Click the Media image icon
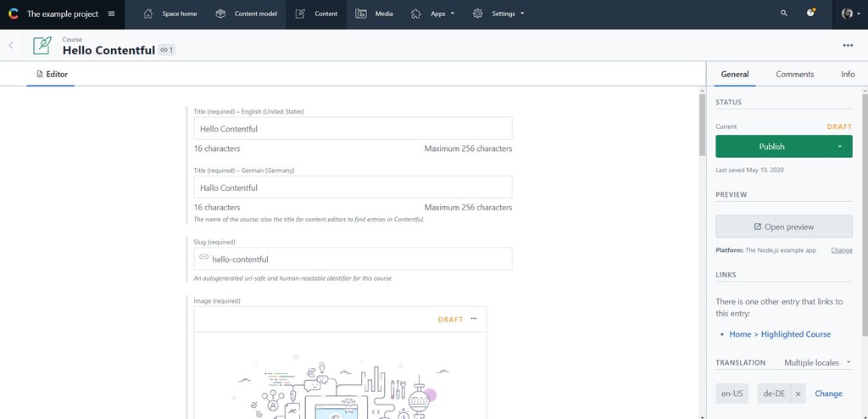Viewport: 868px width, 419px height. [x=361, y=14]
